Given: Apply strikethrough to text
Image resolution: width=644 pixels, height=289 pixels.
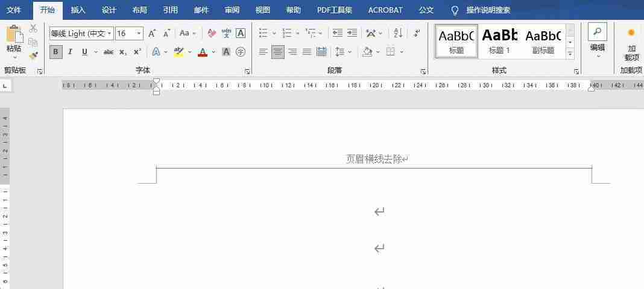Looking at the screenshot, I should coord(109,52).
